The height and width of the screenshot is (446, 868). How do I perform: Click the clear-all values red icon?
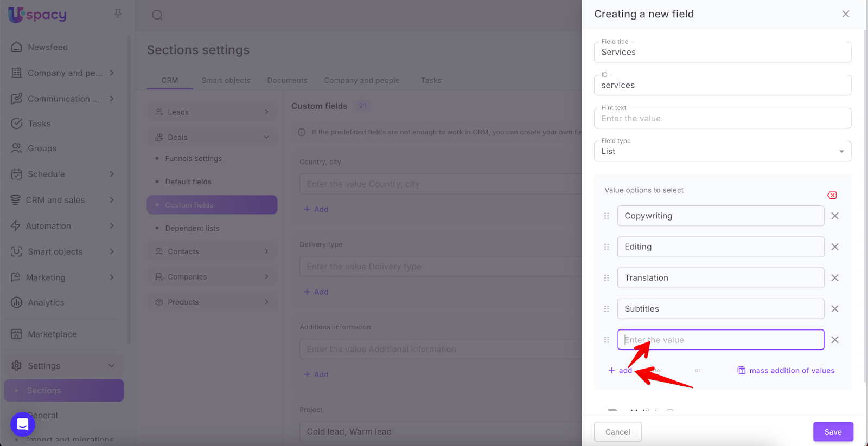point(832,195)
